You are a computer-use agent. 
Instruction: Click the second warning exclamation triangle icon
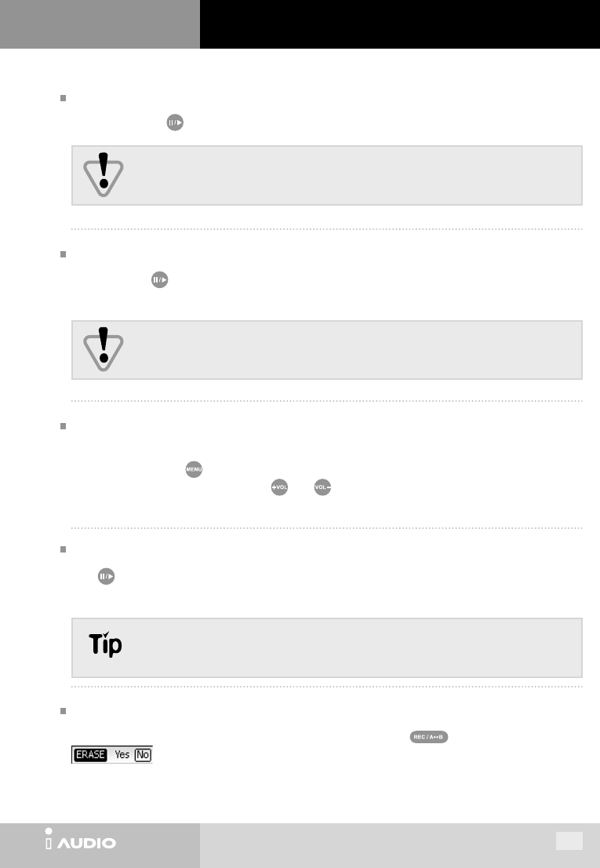104,349
